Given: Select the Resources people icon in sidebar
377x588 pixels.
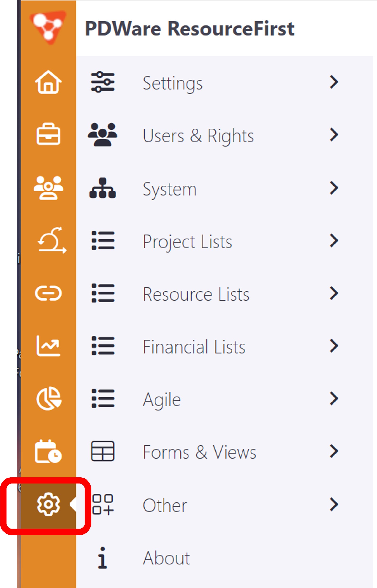Looking at the screenshot, I should pos(48,188).
